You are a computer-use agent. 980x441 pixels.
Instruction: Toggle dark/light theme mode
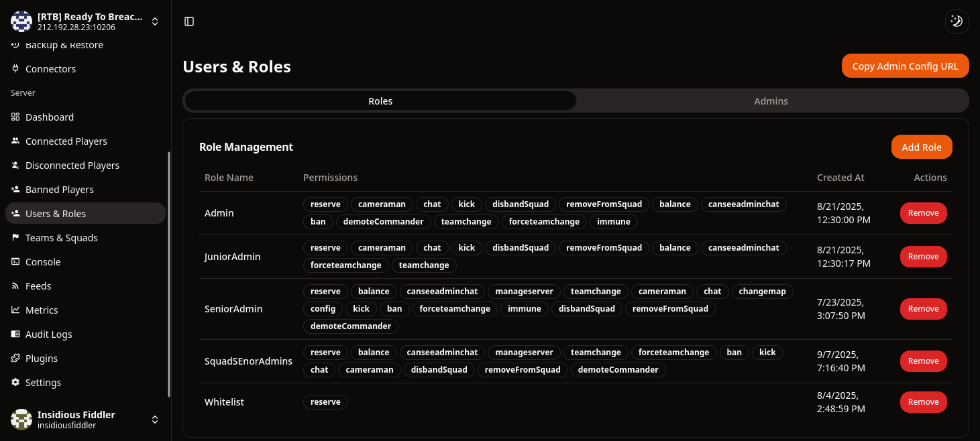tap(957, 21)
